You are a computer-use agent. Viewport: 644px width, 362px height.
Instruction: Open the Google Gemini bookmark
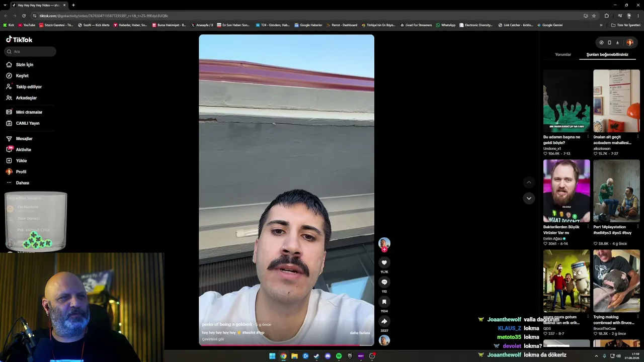pyautogui.click(x=550, y=25)
